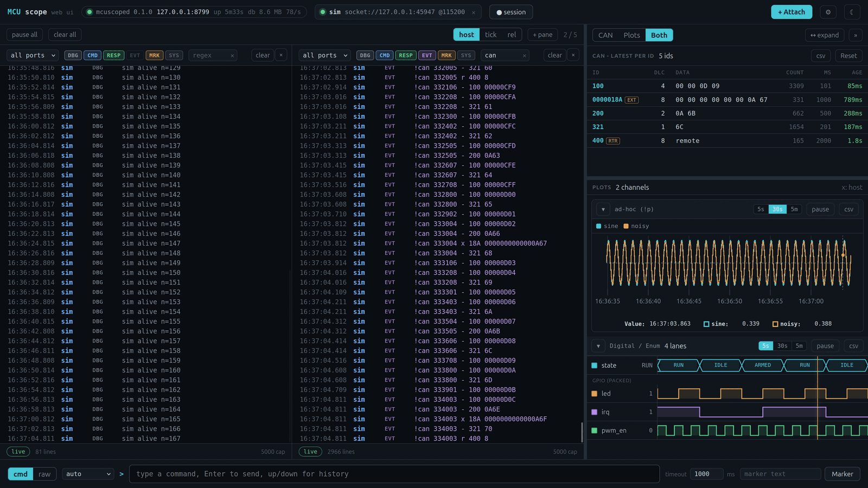
Task: Click the sim connection green status dot
Action: pos(323,12)
